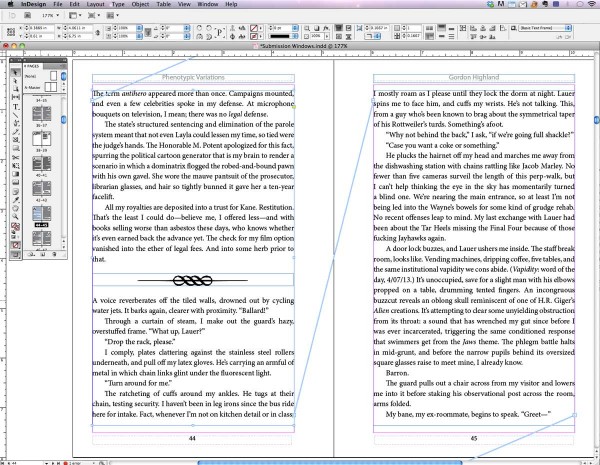
Task: Select the Eyedropper tool
Action: point(15,200)
